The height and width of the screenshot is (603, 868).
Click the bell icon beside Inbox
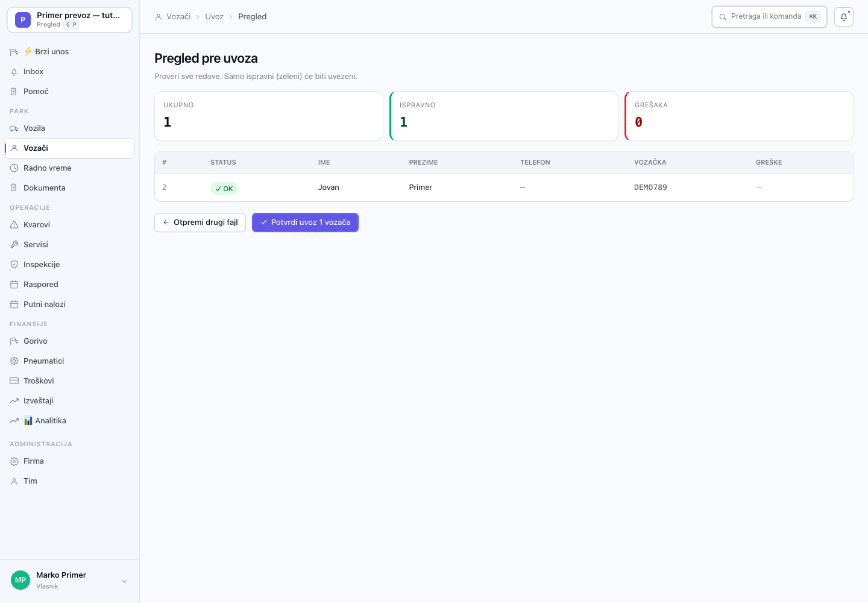[x=14, y=72]
